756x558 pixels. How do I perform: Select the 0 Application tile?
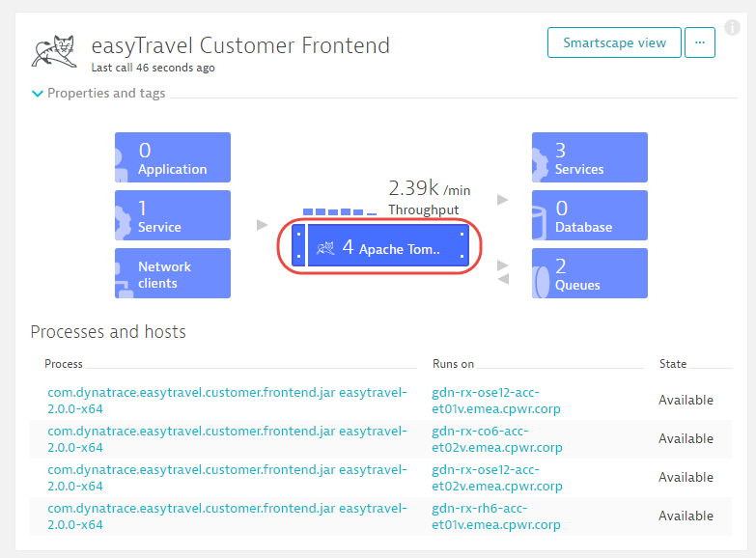[x=173, y=157]
